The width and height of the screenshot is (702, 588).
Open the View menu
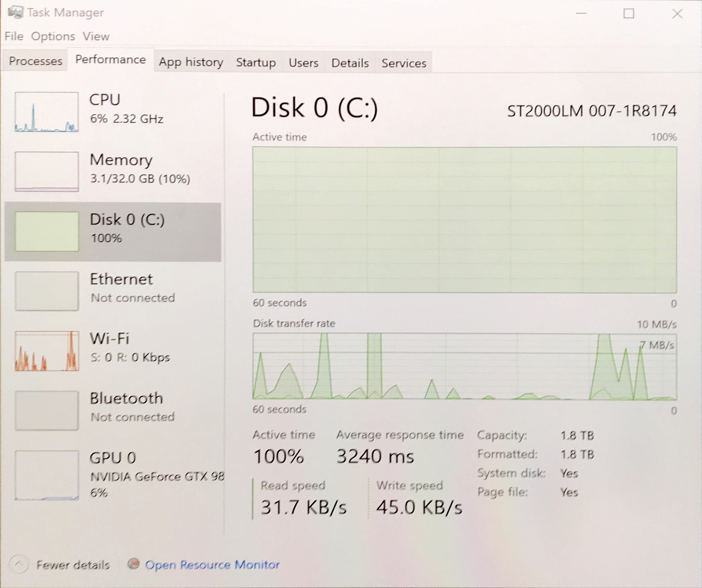pos(96,36)
